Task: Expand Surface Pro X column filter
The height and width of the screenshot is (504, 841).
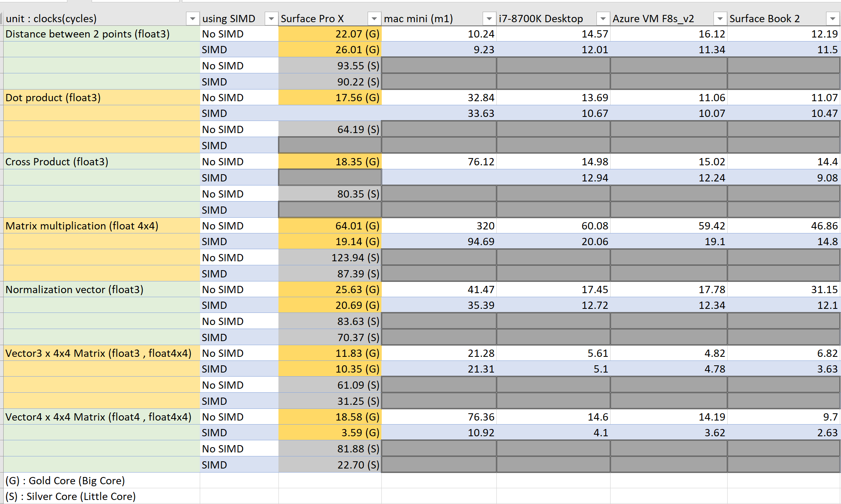Action: click(374, 19)
